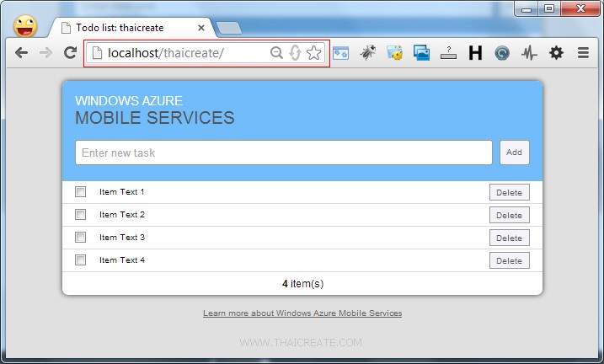Click the zoom magnifier icon in the address bar
This screenshot has height=364, width=604.
[x=276, y=52]
